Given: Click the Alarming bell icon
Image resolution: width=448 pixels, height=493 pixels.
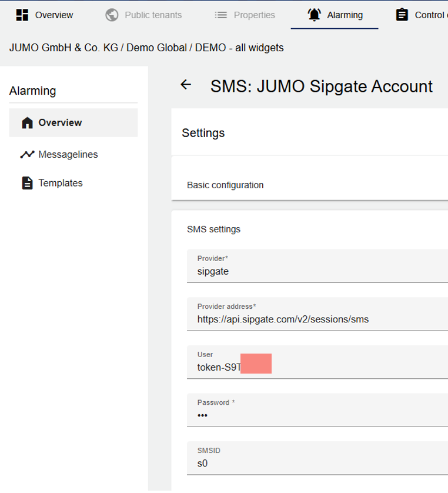Looking at the screenshot, I should tap(315, 15).
